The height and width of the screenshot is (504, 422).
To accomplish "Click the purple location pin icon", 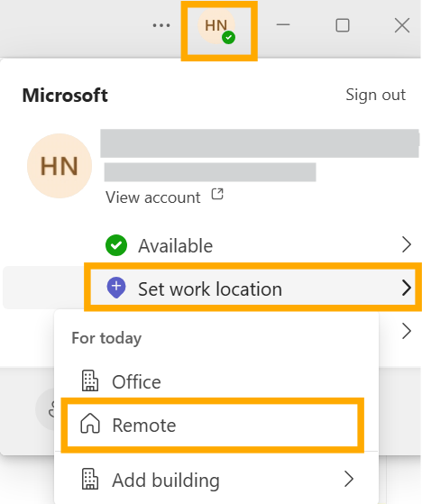I will [x=116, y=288].
